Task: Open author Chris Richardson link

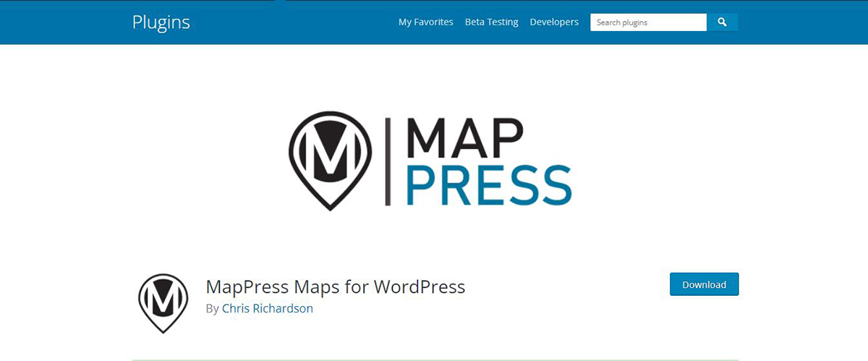Action: click(x=268, y=308)
